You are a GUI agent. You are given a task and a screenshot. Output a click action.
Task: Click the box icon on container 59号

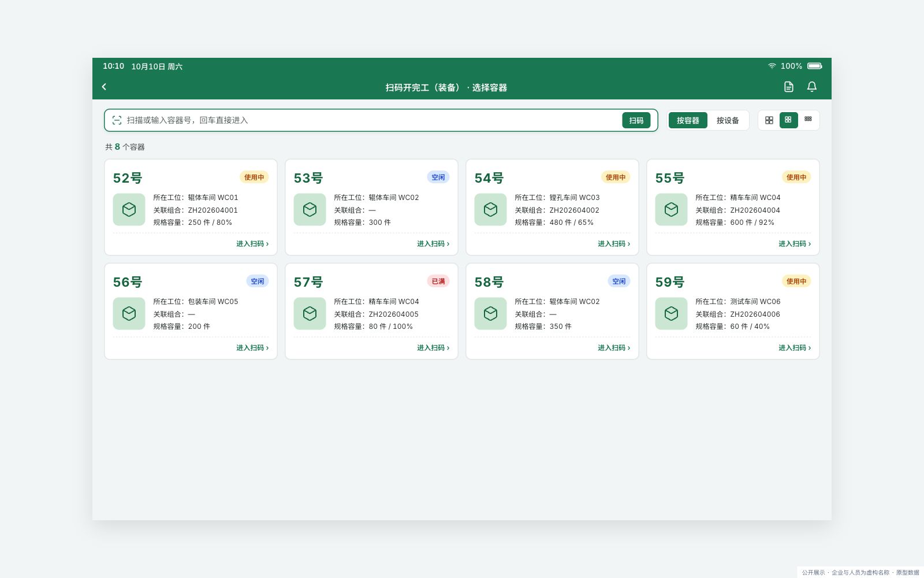pos(671,313)
